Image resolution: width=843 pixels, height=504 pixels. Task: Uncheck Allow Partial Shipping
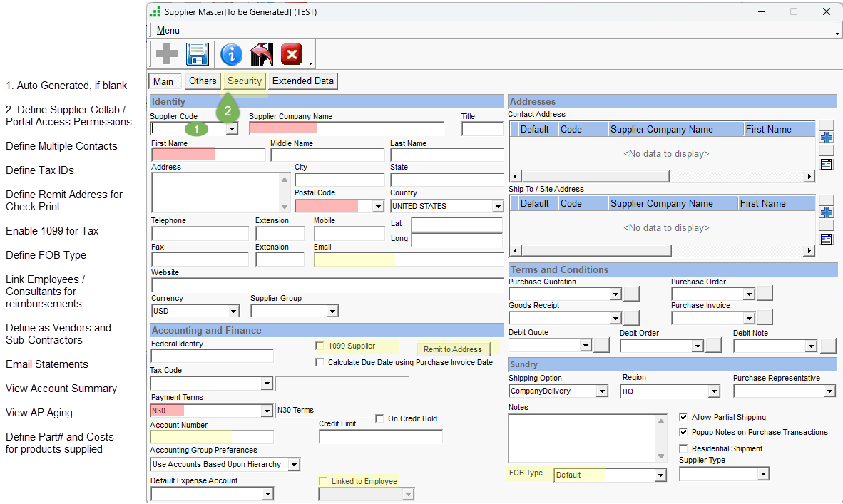point(684,417)
